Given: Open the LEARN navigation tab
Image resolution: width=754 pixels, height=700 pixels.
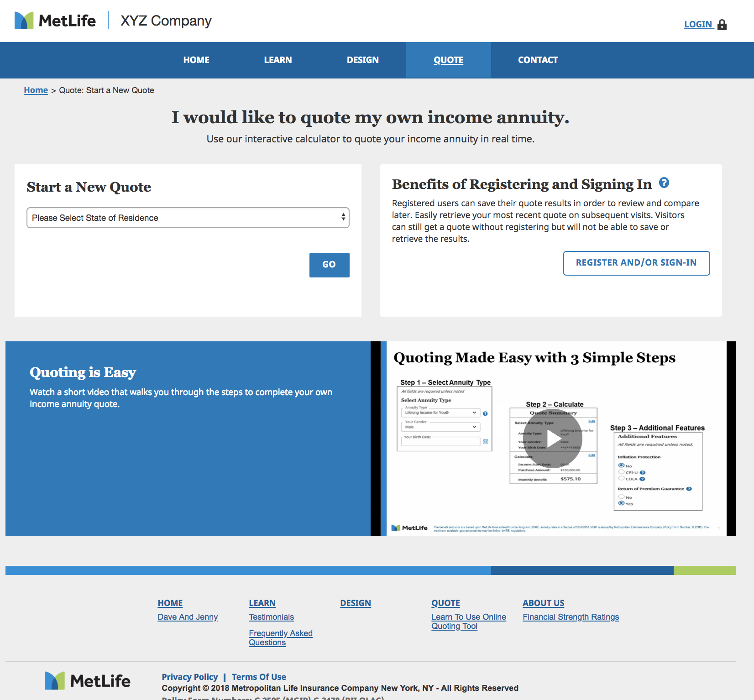Looking at the screenshot, I should (x=278, y=60).
